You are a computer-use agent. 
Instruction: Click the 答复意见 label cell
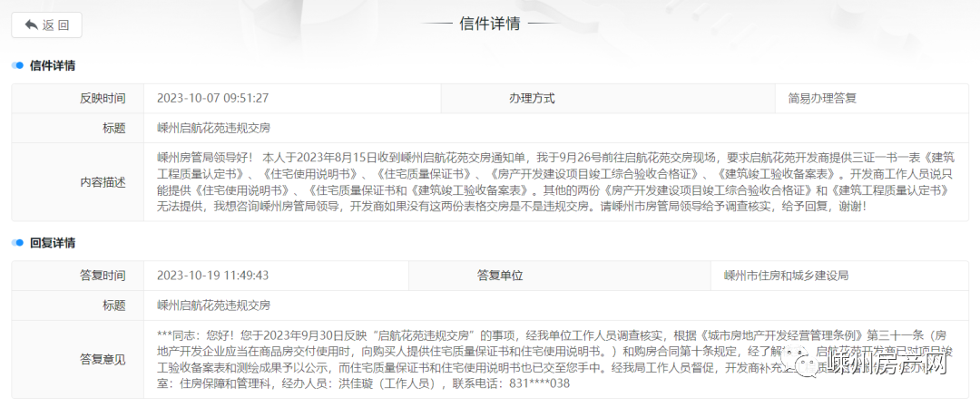click(x=103, y=359)
